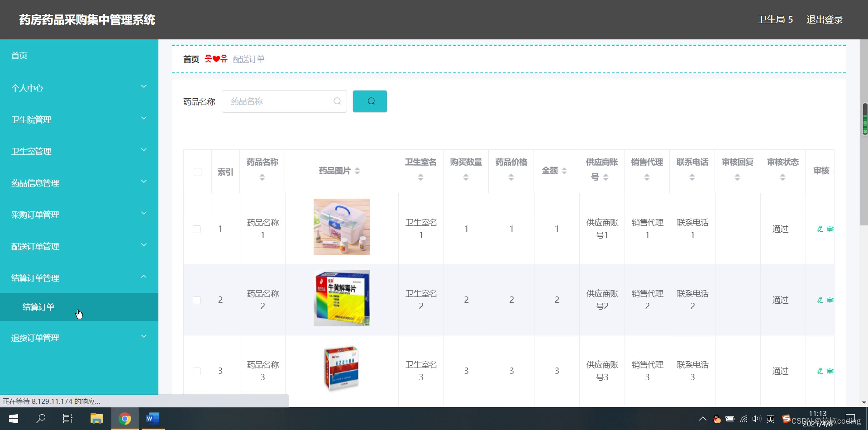868x430 pixels.
Task: Click input method 英 indicator
Action: [770, 419]
